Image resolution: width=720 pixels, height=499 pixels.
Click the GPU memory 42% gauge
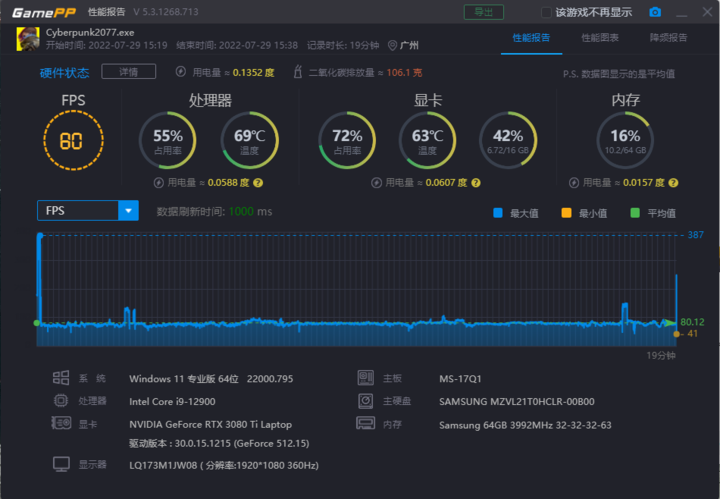coord(508,140)
